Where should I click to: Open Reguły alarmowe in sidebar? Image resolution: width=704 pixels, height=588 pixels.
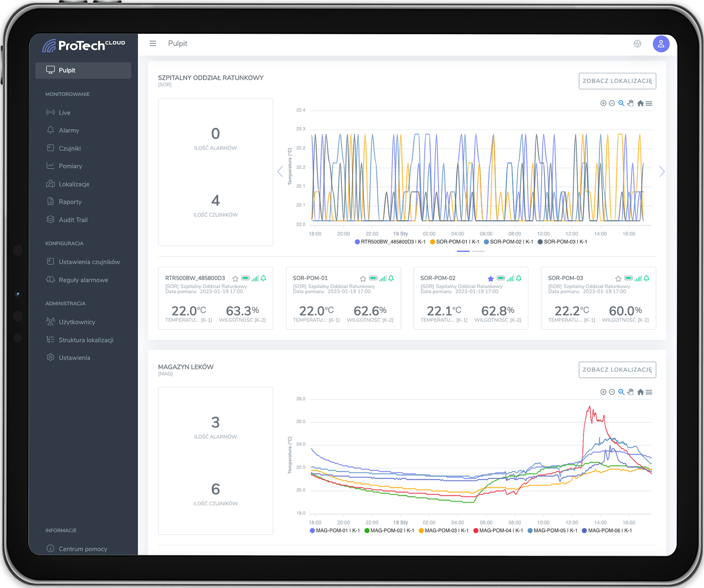pos(83,280)
